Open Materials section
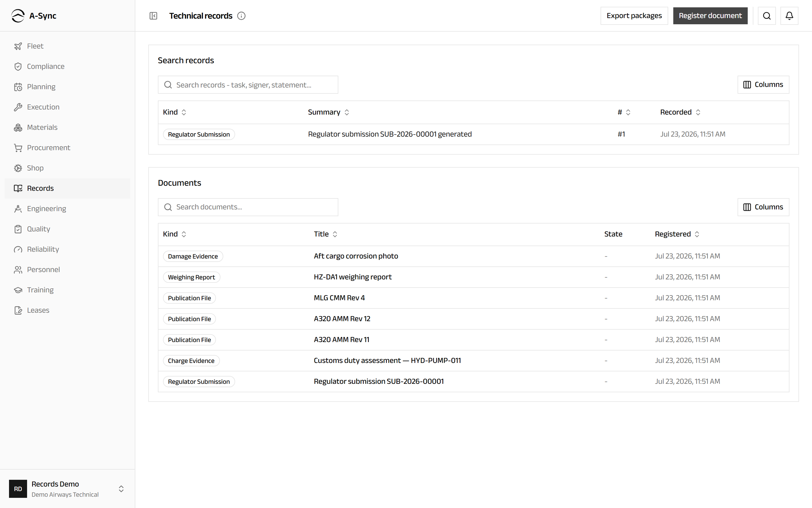 pos(67,127)
